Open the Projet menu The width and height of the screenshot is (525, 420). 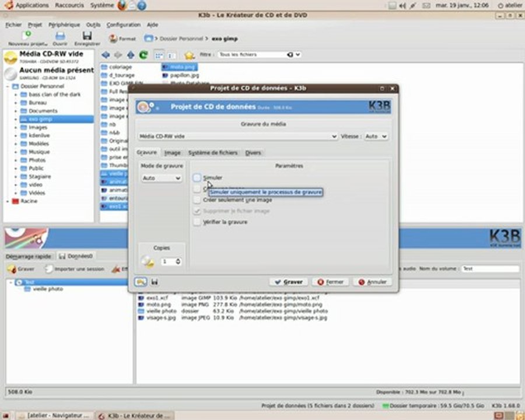[35, 24]
